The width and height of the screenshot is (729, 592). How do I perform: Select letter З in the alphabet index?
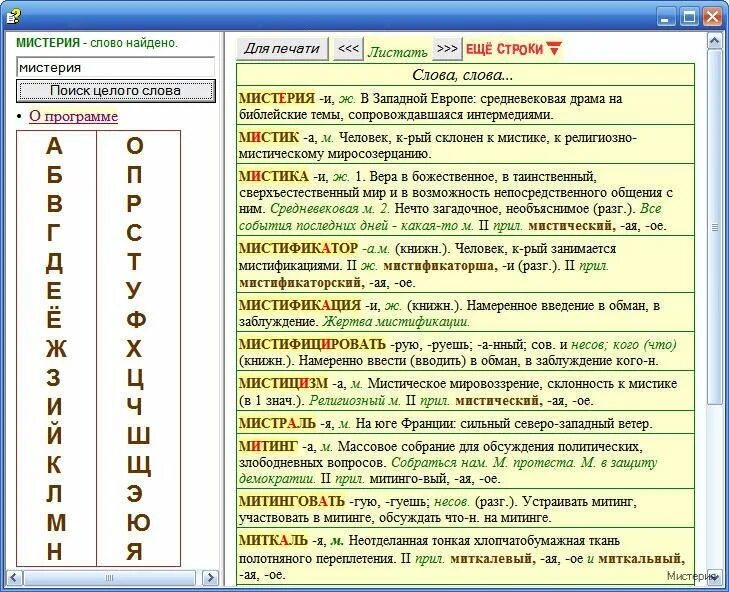[53, 378]
